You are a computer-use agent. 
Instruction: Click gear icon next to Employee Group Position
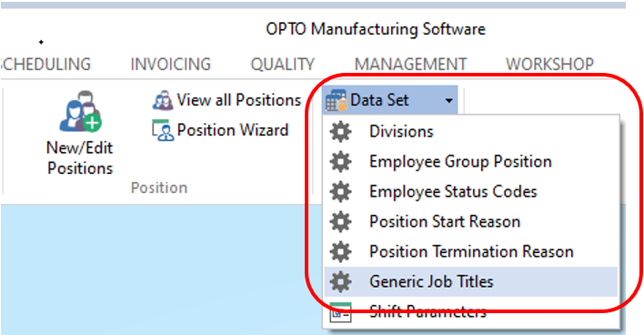pos(340,161)
